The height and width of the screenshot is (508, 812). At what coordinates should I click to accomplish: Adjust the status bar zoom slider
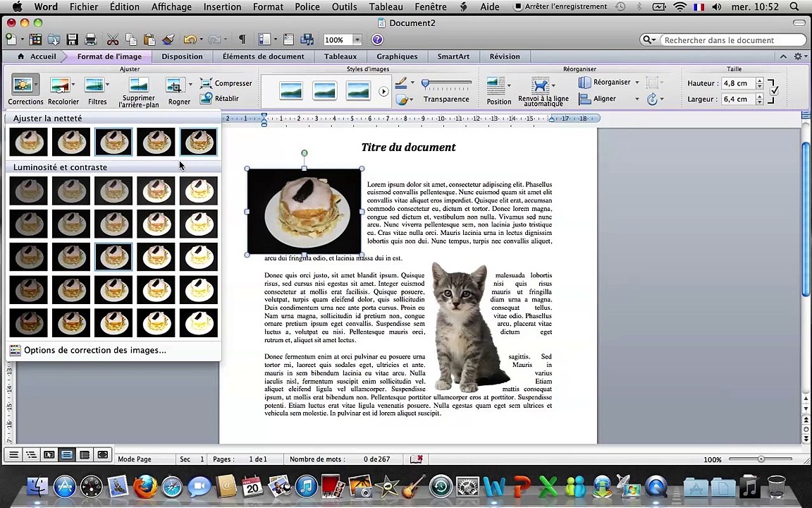click(761, 459)
